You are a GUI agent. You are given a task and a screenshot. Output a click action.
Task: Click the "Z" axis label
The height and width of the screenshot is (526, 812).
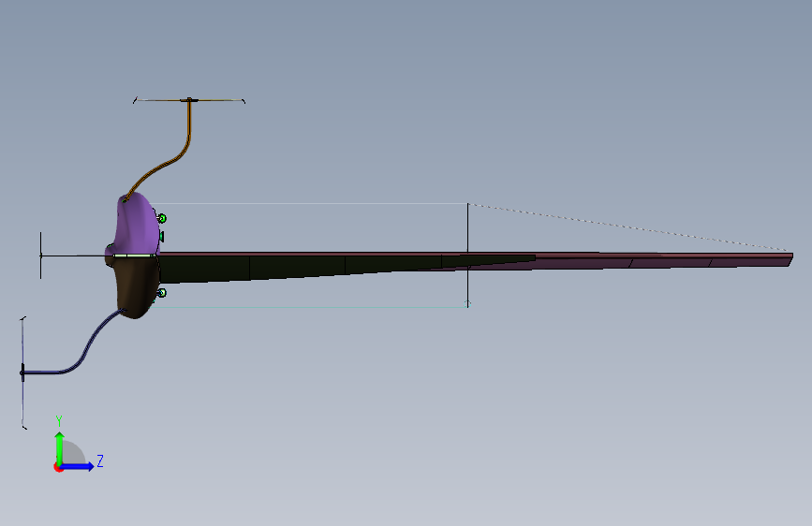coord(100,460)
